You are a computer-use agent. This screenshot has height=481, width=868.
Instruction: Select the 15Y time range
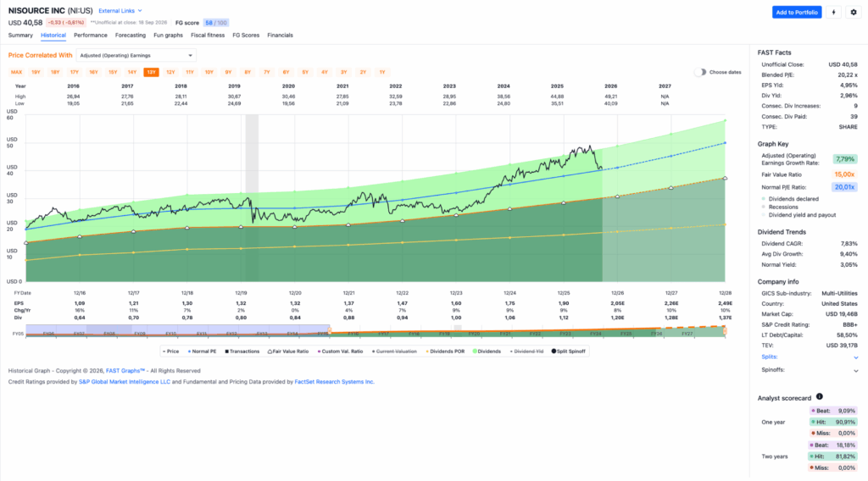tap(113, 73)
